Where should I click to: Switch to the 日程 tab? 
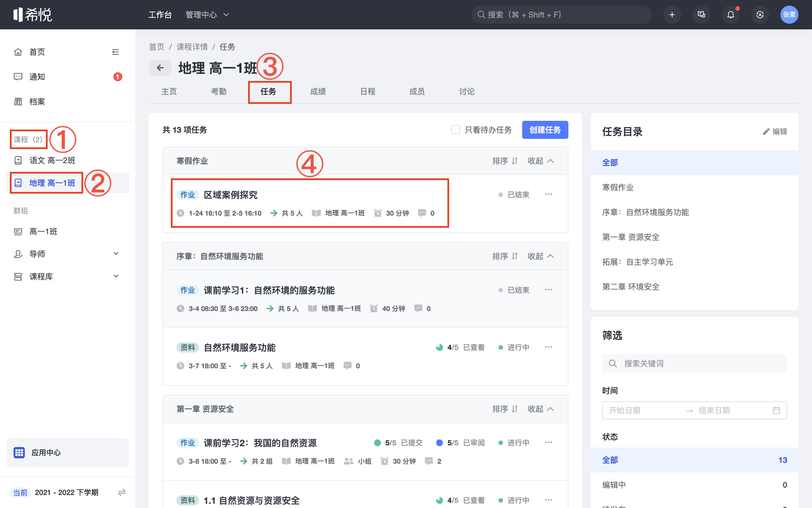pyautogui.click(x=368, y=91)
